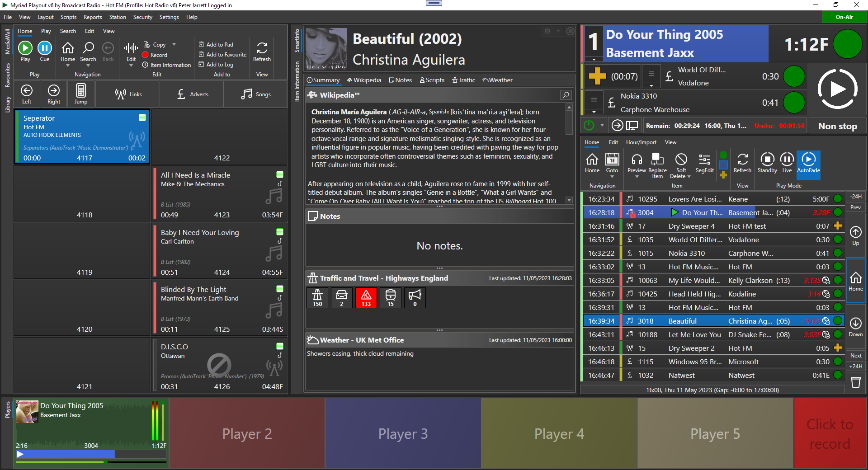Click the -24H button

856,197
